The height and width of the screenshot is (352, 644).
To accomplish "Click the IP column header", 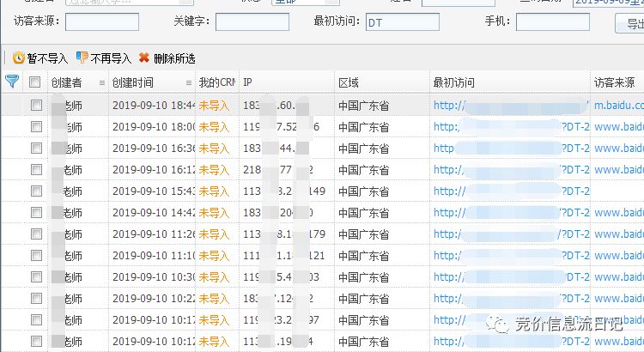I will point(247,82).
